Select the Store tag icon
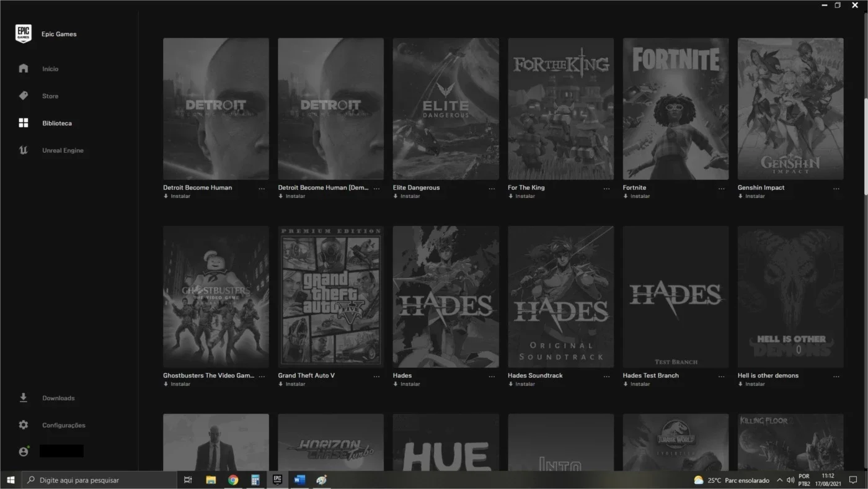The height and width of the screenshot is (489, 868). [x=24, y=96]
